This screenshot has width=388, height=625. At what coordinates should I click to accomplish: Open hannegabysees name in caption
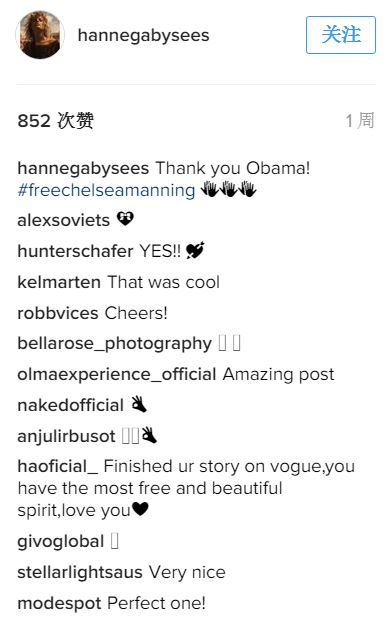tap(83, 168)
